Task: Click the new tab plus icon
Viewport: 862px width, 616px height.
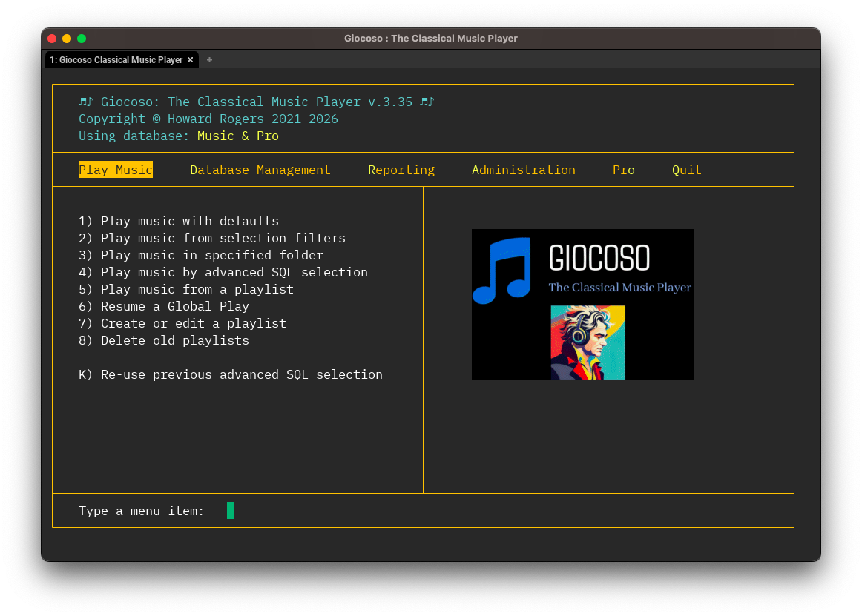Action: (209, 60)
